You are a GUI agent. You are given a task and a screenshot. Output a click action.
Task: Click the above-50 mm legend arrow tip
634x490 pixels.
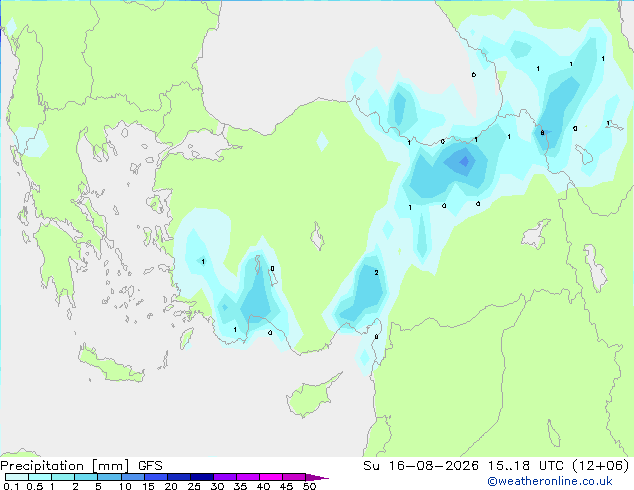[317, 477]
